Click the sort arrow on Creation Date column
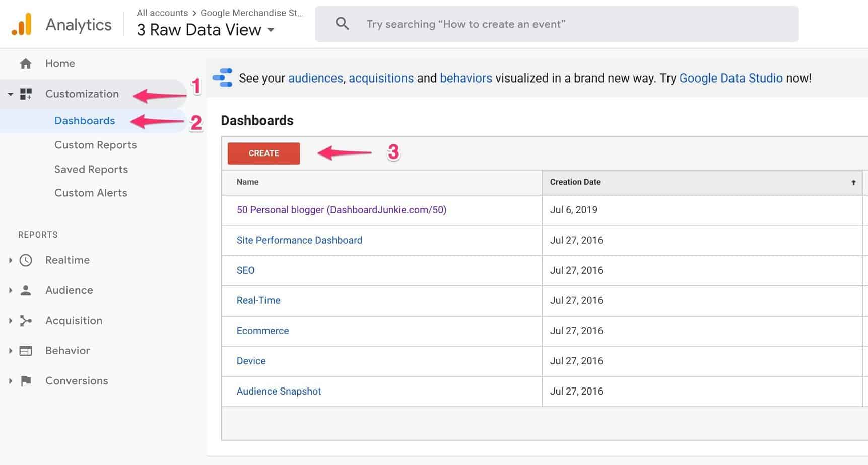Viewport: 868px width, 465px height. click(853, 182)
